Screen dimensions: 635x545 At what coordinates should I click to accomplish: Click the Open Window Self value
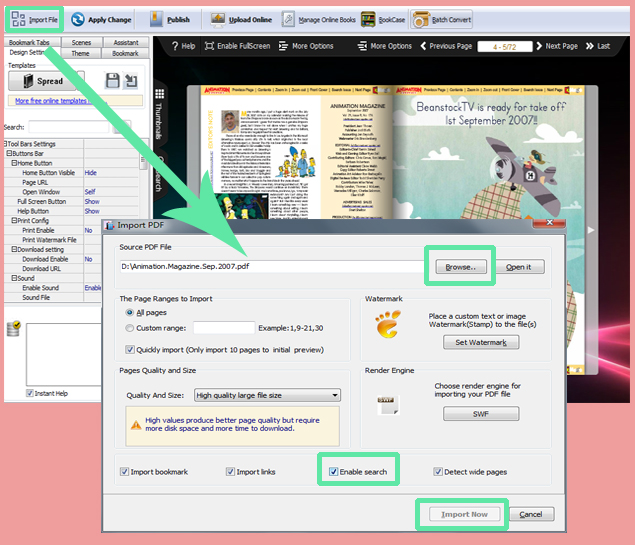click(x=90, y=192)
